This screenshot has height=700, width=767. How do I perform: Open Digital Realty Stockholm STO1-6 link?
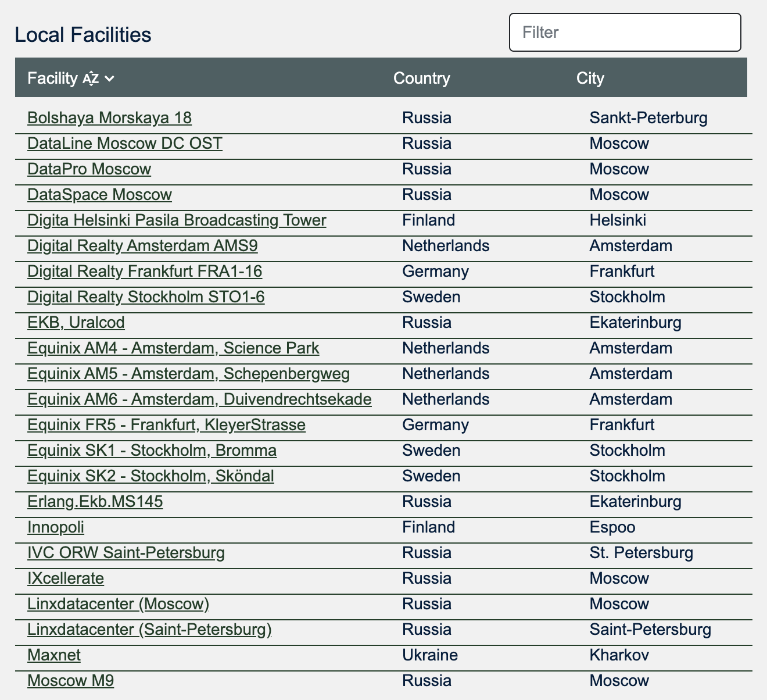pos(146,297)
